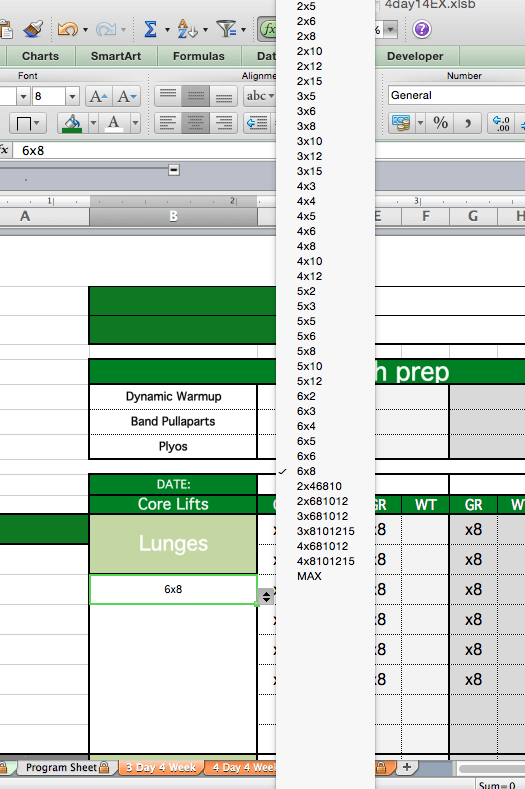This screenshot has width=525, height=789.
Task: Click the Sort A-Z icon
Action: click(187, 29)
